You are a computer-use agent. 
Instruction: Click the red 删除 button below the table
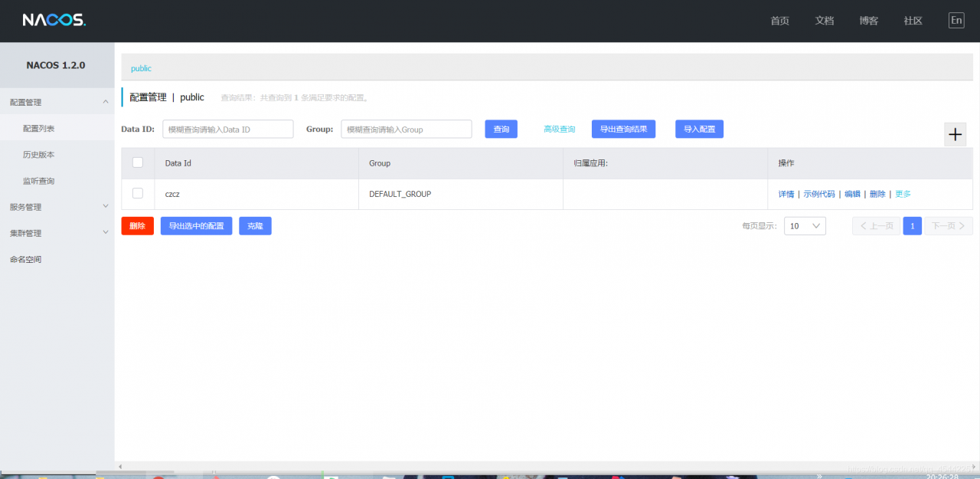[137, 226]
